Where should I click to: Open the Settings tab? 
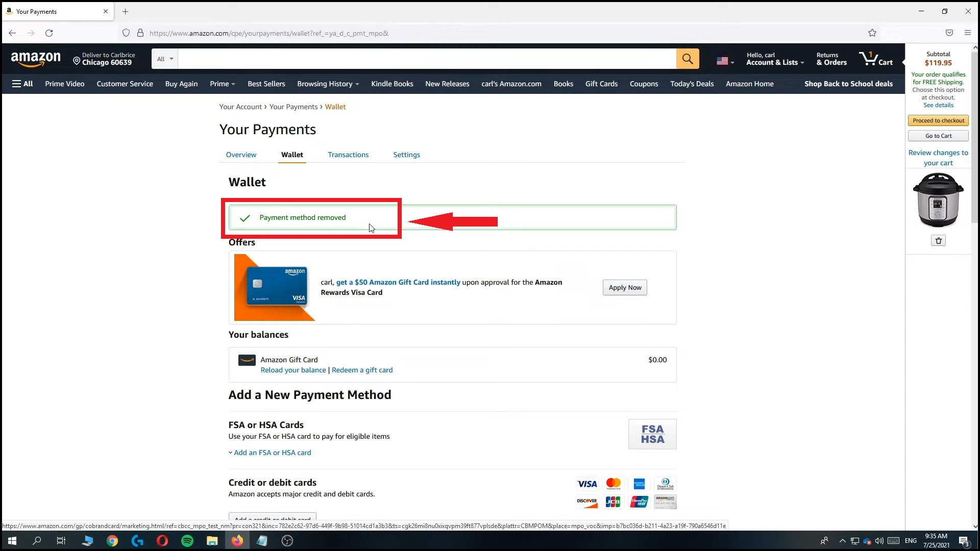pos(406,155)
